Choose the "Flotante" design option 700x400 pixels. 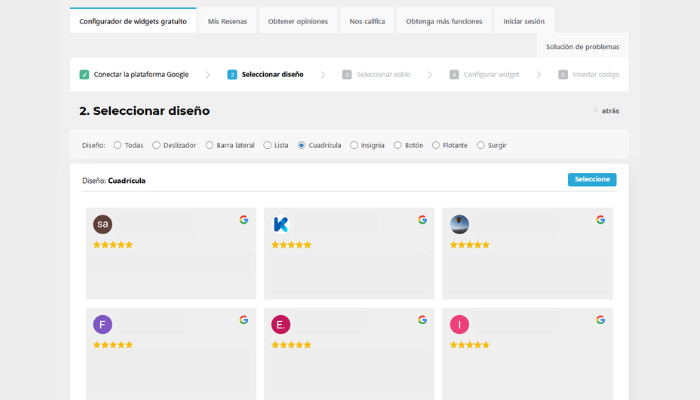coord(436,145)
